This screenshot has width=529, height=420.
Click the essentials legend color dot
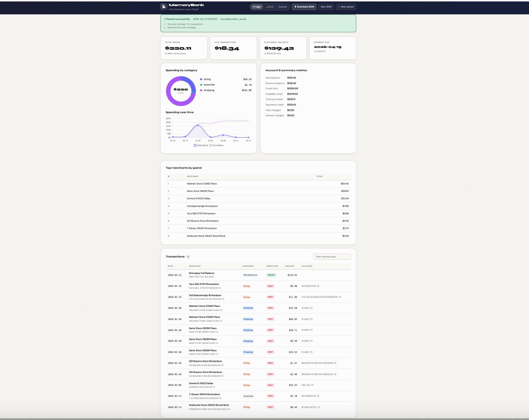(201, 85)
